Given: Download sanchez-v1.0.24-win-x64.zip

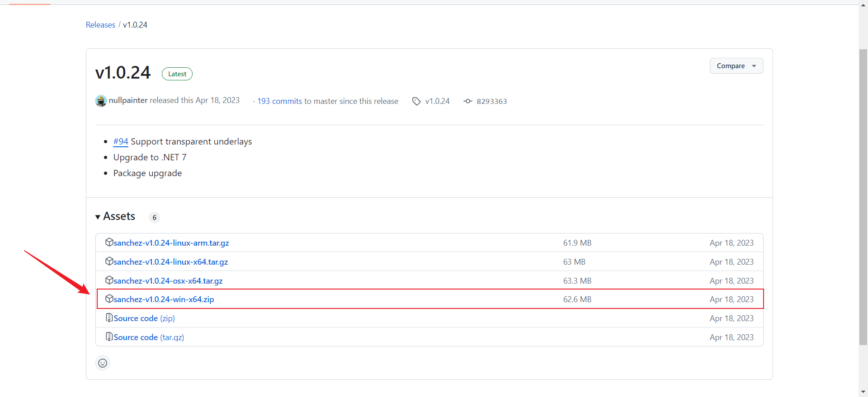Looking at the screenshot, I should (164, 299).
